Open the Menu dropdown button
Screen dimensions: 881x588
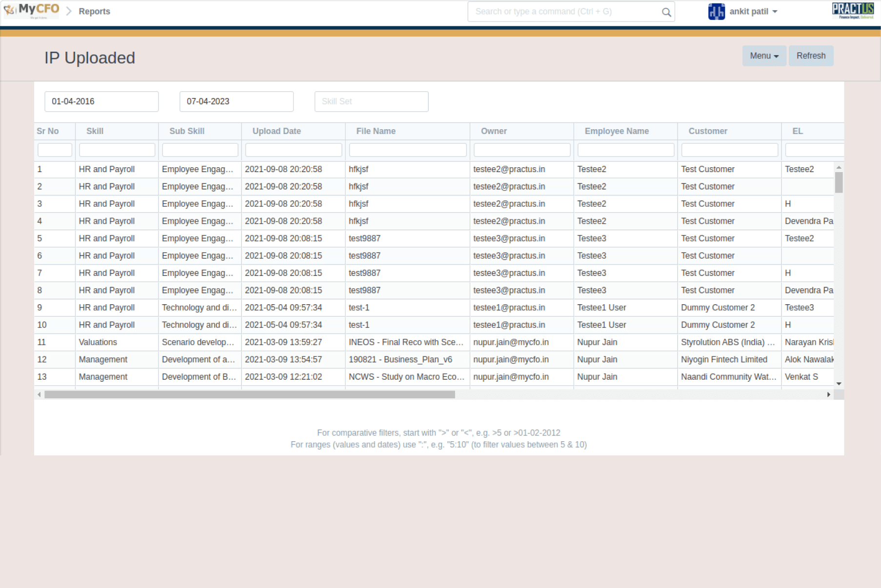pos(763,56)
